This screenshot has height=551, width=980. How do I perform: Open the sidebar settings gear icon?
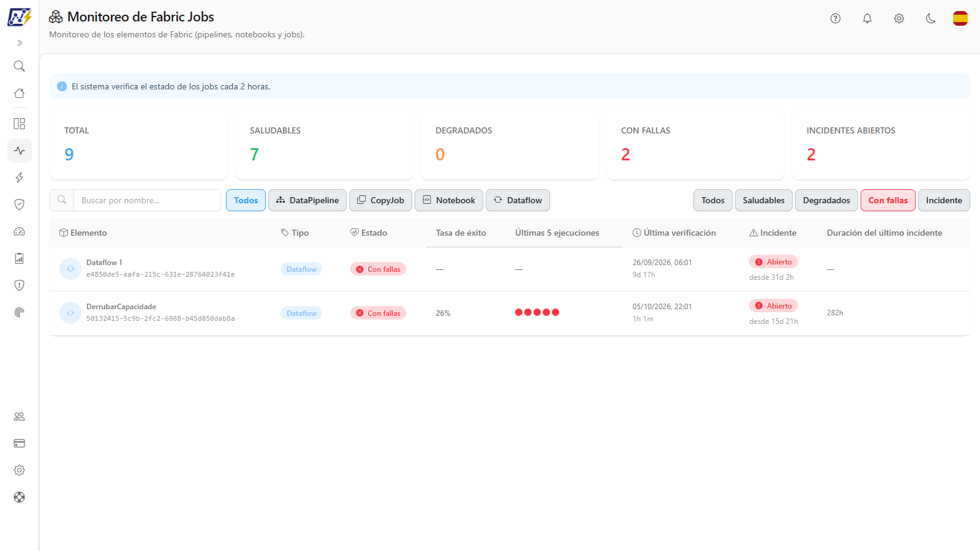pyautogui.click(x=20, y=470)
